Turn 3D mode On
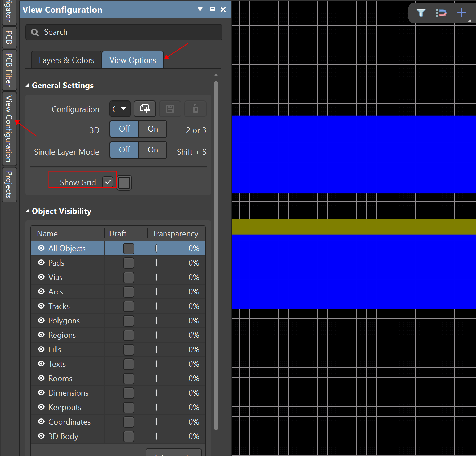This screenshot has width=476, height=456. (x=153, y=129)
